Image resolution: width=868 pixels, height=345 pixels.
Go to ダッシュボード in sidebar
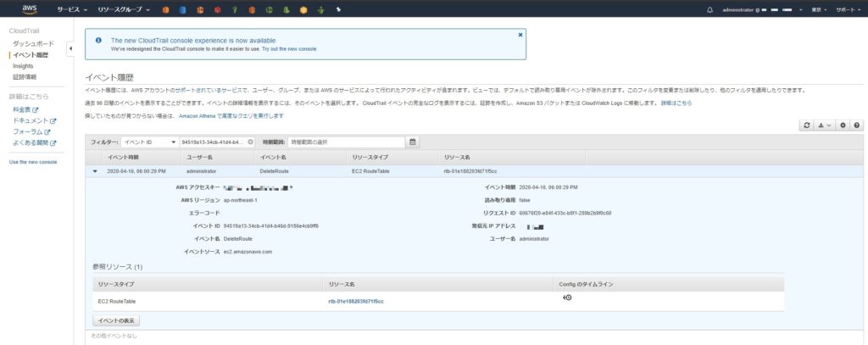tap(33, 43)
